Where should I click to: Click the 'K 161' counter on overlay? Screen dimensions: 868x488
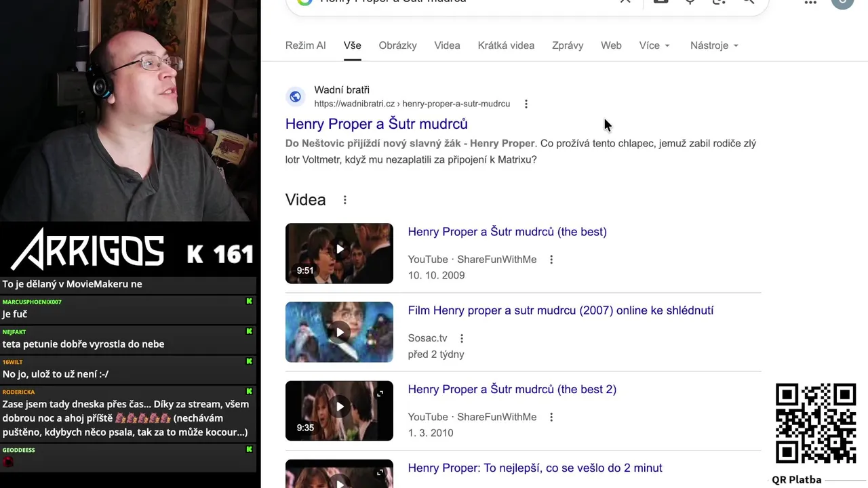(220, 254)
